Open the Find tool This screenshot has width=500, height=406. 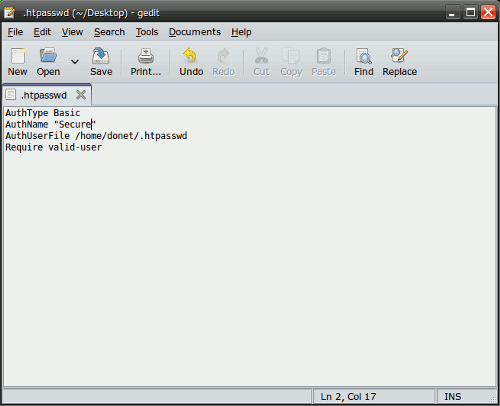coord(364,62)
